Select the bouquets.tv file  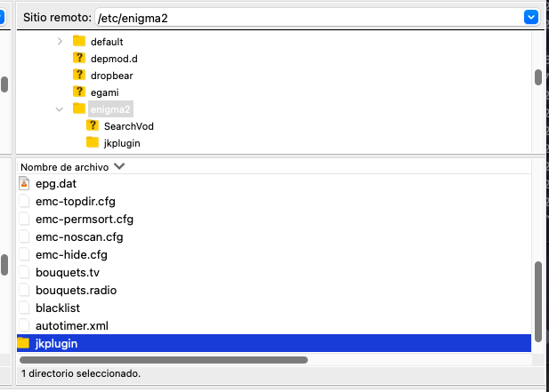pos(61,272)
